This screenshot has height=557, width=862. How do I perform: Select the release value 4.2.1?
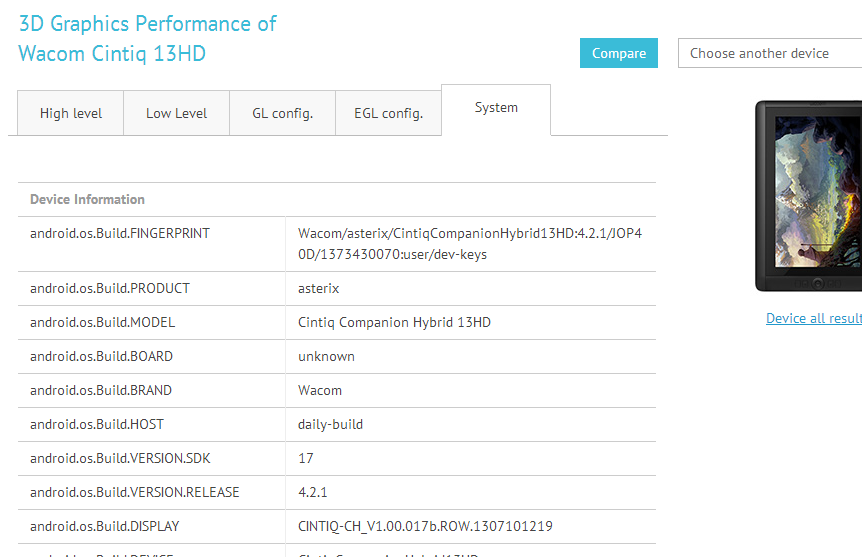point(313,492)
